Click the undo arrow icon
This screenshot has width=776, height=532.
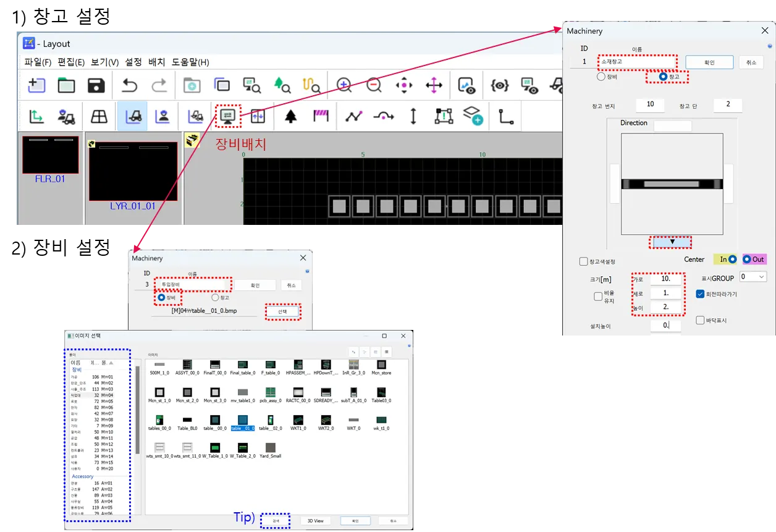click(129, 85)
